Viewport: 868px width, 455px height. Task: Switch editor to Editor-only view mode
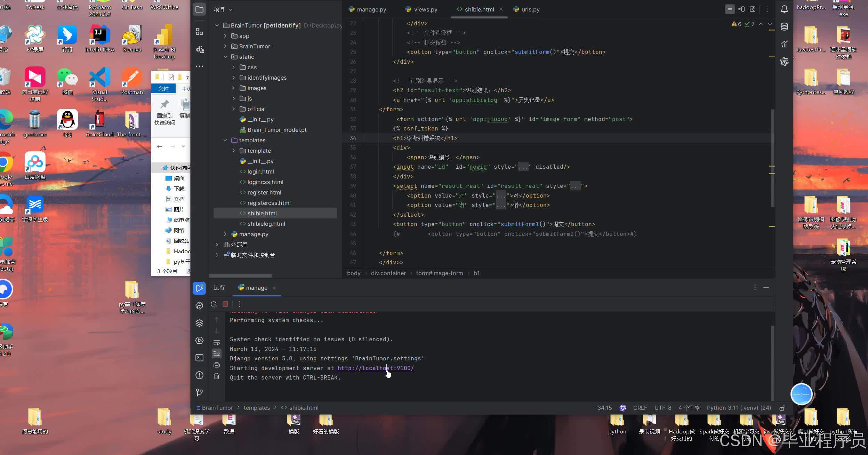point(730,9)
